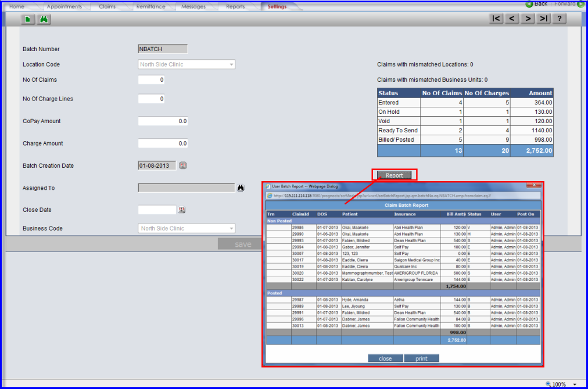This screenshot has height=389, width=588.
Task: Go to first record navigation button
Action: click(496, 19)
